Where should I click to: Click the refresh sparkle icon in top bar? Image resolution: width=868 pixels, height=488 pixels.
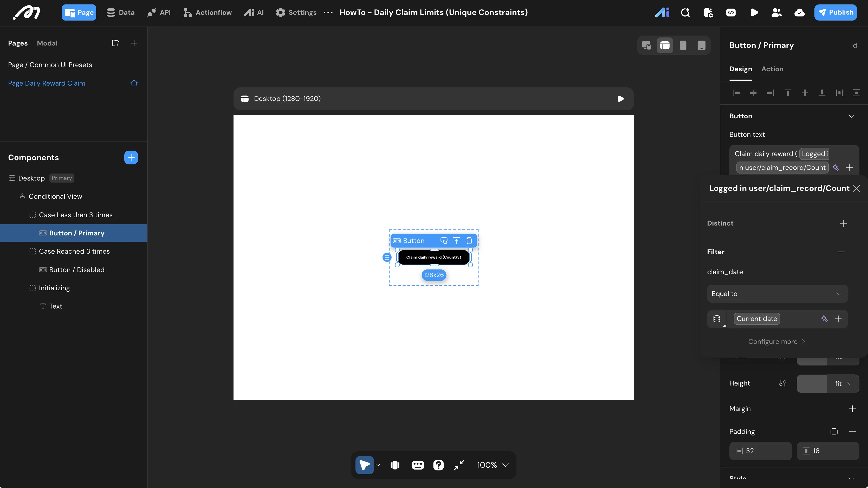click(x=685, y=13)
